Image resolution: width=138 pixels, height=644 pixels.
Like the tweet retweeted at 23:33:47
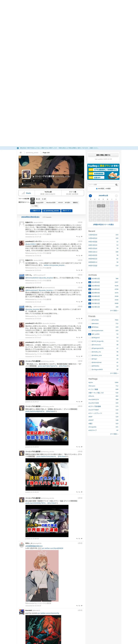point(82,337)
